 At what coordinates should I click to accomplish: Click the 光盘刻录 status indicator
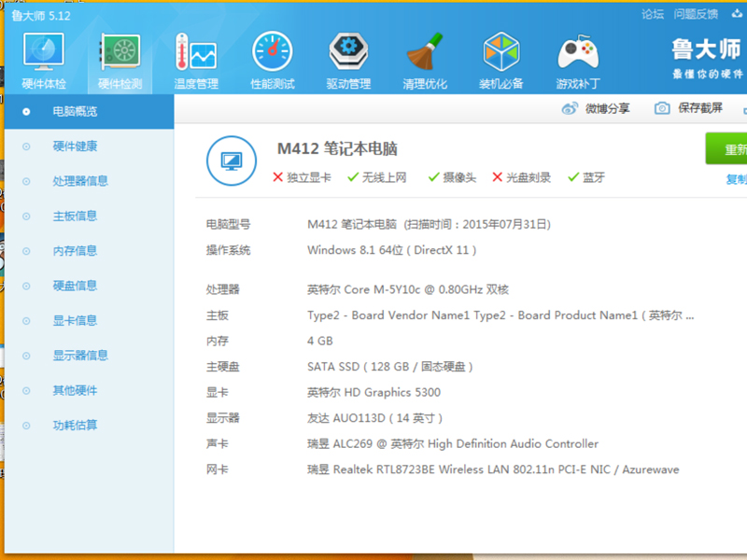tap(521, 177)
